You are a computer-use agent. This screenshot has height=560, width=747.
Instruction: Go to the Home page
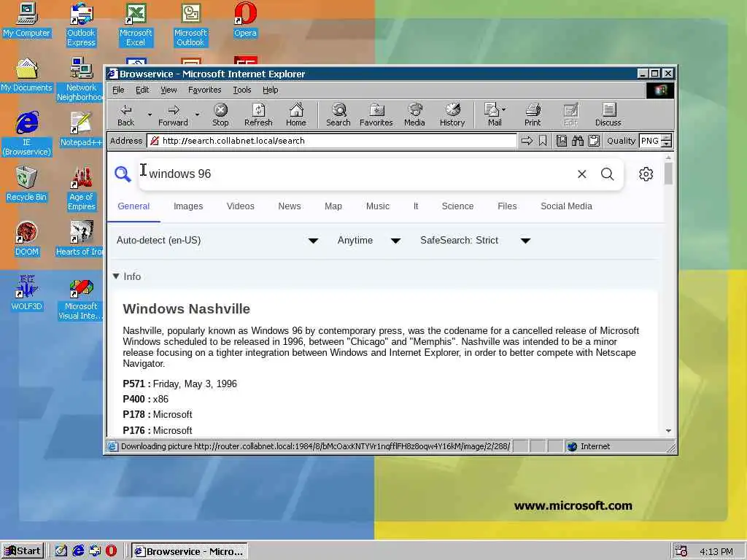[296, 115]
